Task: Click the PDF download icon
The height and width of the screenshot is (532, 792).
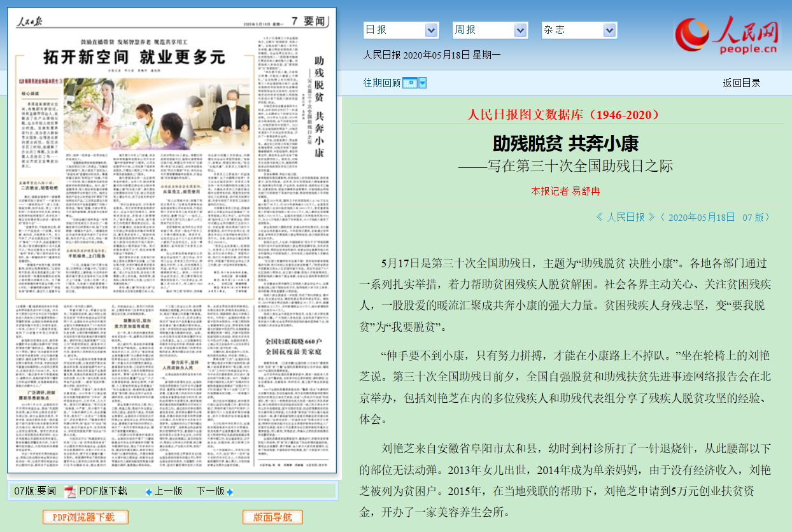Action: (70, 491)
